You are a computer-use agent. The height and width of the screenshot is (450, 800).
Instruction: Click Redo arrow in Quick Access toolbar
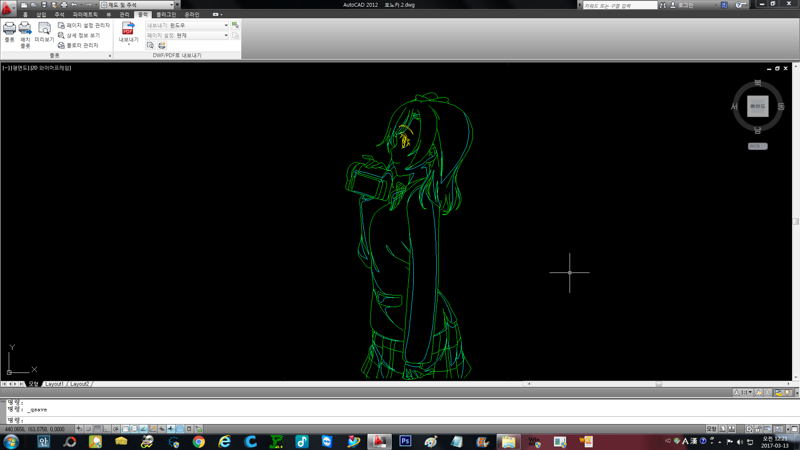coord(88,5)
